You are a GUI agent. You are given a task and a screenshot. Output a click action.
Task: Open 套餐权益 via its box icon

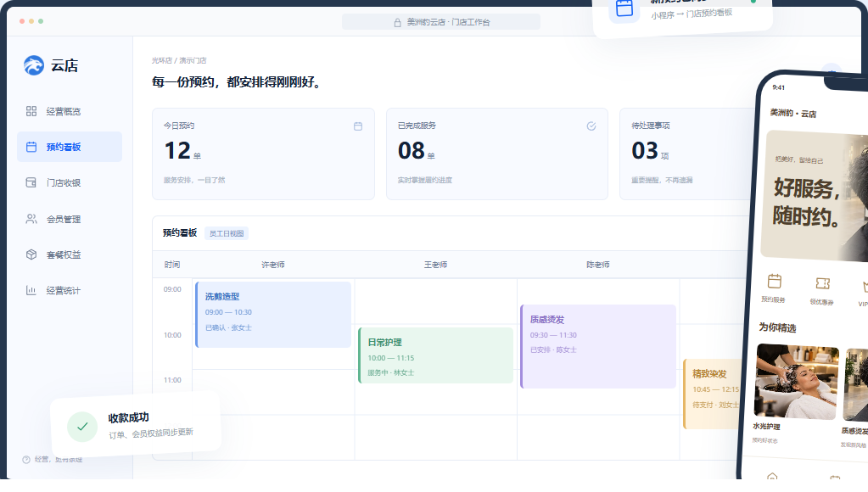pos(31,254)
